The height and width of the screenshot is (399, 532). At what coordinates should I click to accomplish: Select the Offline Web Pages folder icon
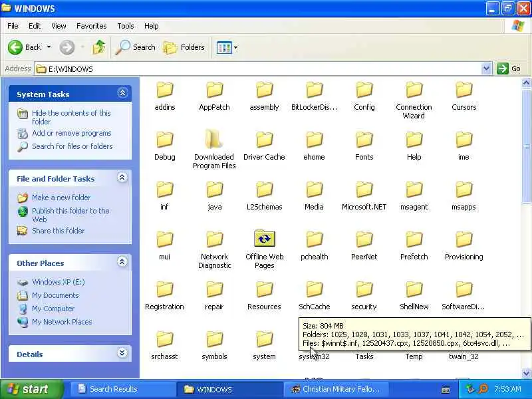[x=264, y=239]
